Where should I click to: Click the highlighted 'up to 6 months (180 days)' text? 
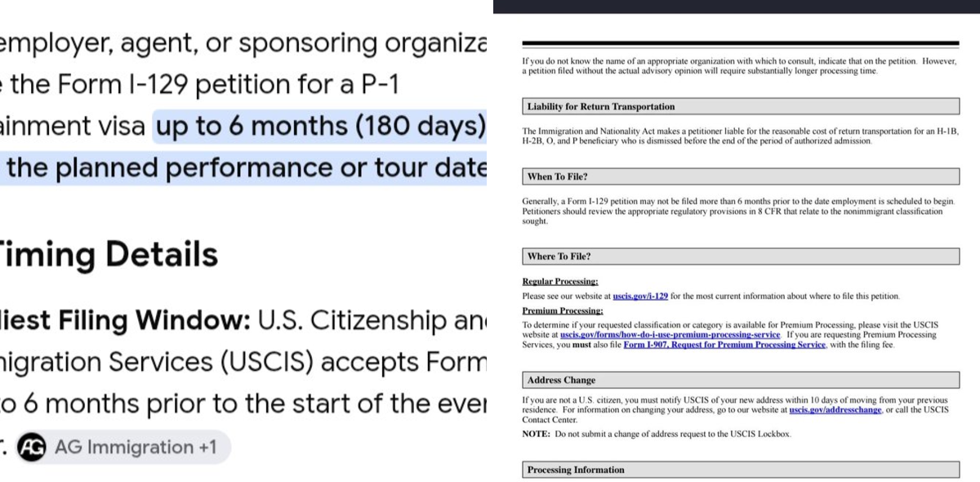[x=319, y=127]
